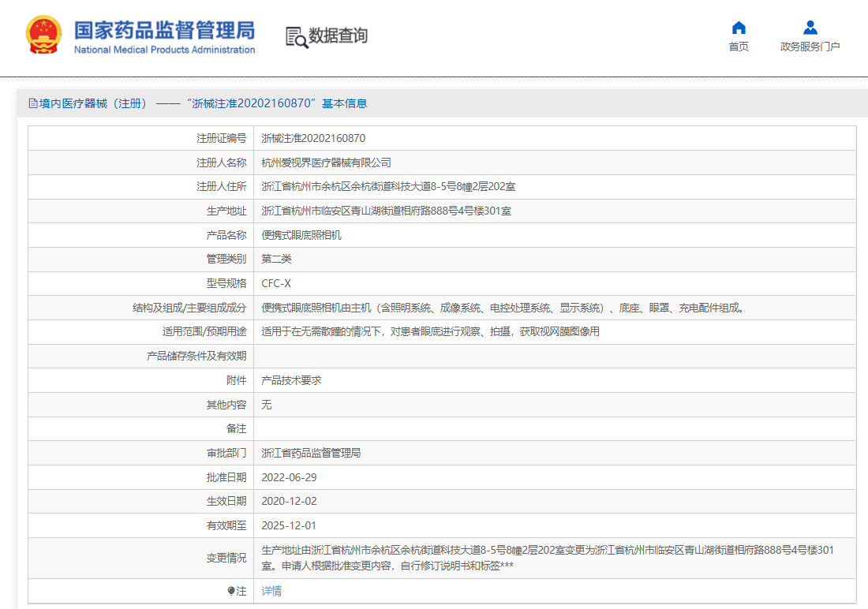Viewport: 868px width, 609px height.
Task: Click National Medical Products Administration text
Action: (164, 50)
